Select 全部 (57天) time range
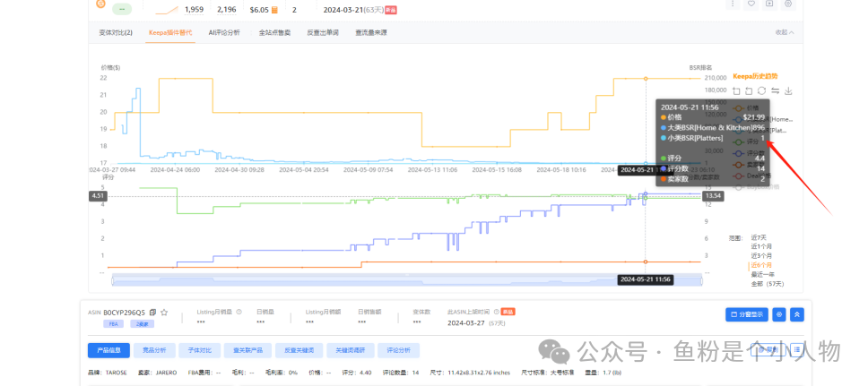 [x=768, y=284]
